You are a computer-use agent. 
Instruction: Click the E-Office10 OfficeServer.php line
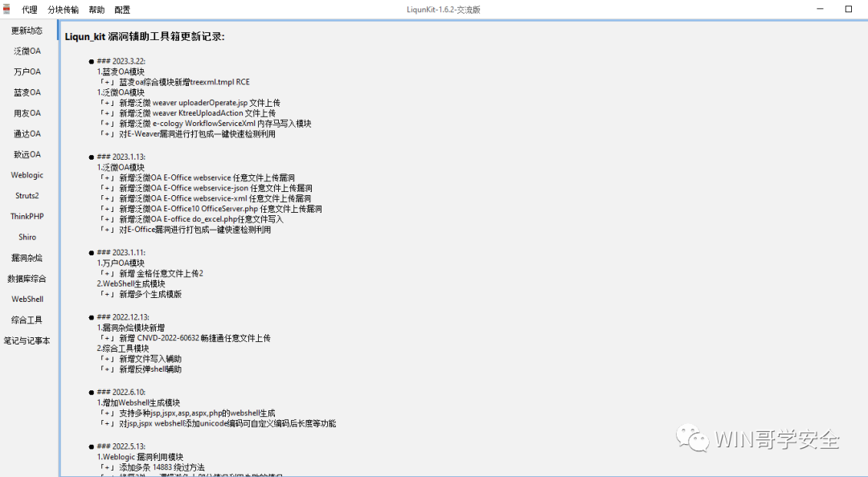tap(211, 209)
